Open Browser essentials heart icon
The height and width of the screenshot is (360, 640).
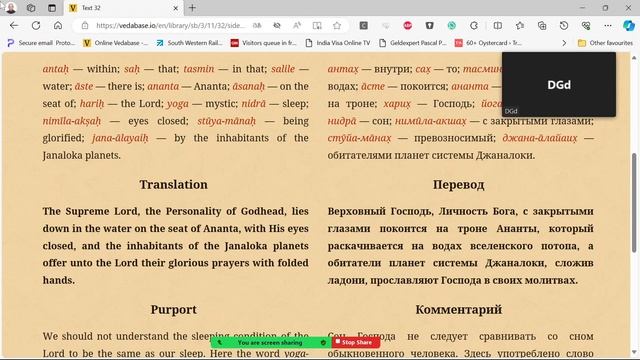point(586,25)
